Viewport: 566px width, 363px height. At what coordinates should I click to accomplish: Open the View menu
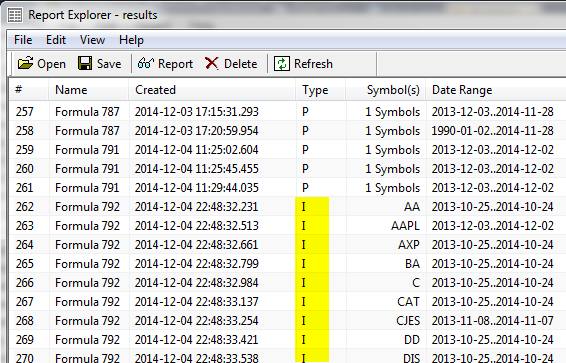click(x=92, y=40)
